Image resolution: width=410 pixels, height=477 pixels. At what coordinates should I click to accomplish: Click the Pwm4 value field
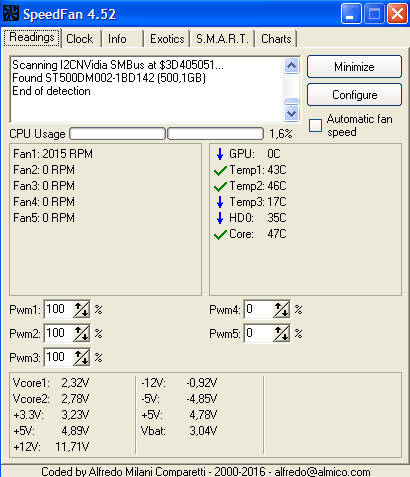(x=259, y=309)
